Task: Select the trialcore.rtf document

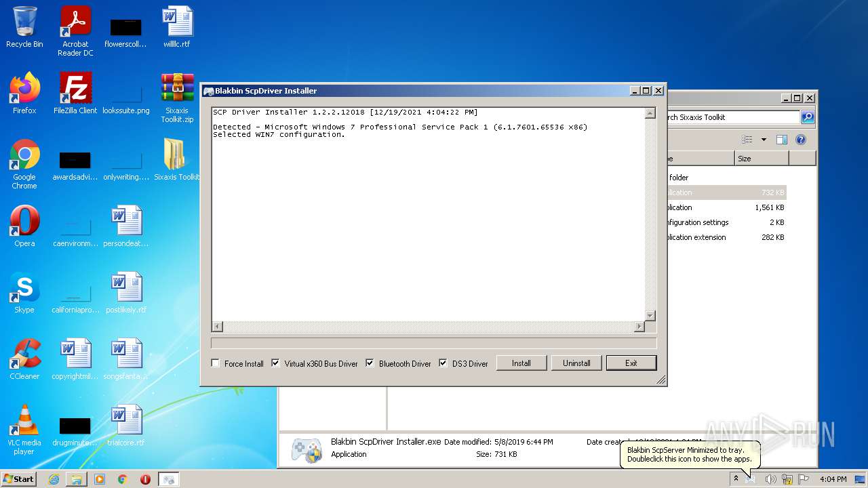Action: (126, 426)
